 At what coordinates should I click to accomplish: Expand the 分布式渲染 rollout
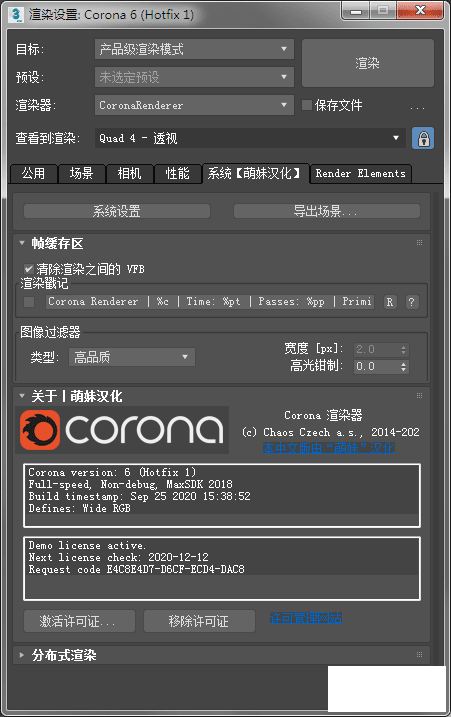click(x=22, y=655)
